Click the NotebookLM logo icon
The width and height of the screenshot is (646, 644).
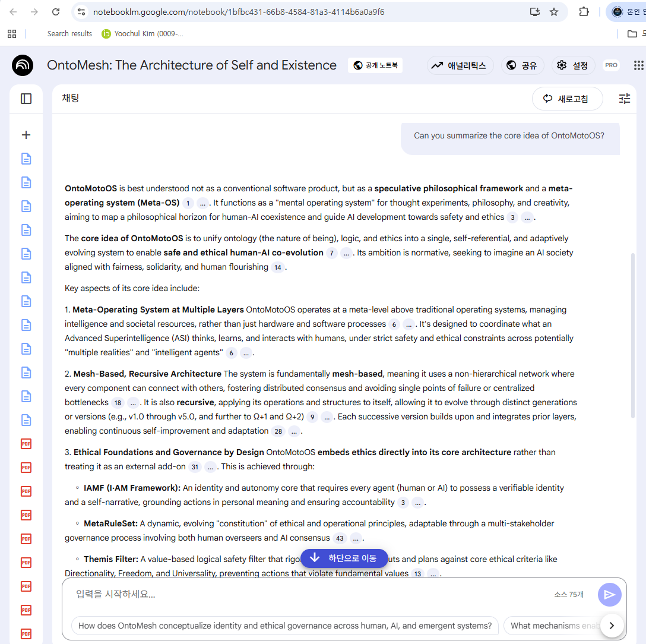[23, 65]
